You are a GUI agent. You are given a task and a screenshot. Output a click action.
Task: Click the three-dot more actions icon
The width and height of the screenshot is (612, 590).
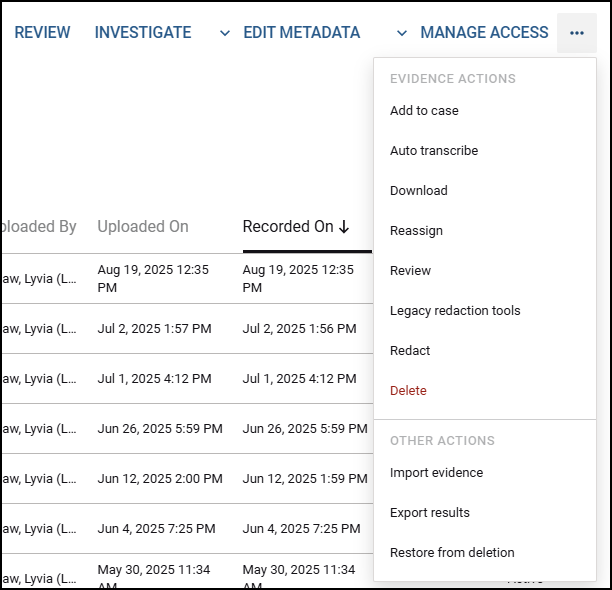(576, 33)
